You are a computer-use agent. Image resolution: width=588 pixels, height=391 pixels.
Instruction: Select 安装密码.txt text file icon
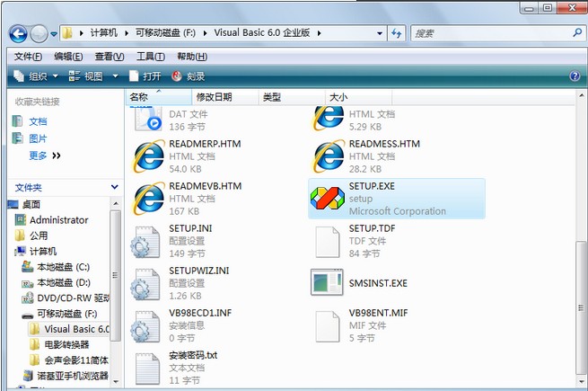(147, 369)
